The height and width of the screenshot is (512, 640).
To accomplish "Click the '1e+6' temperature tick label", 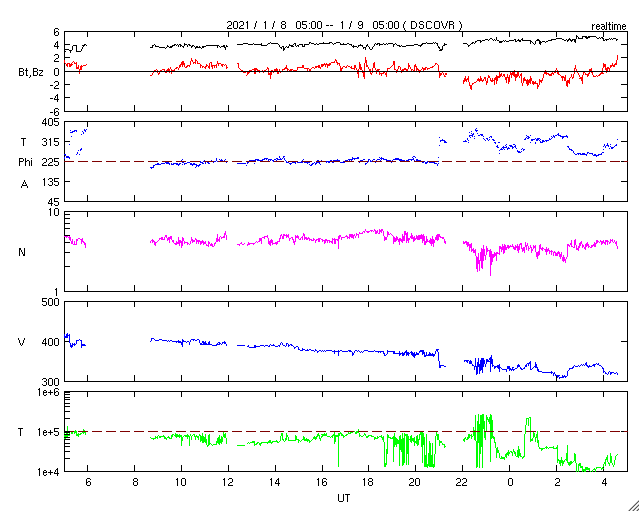I will point(48,393).
